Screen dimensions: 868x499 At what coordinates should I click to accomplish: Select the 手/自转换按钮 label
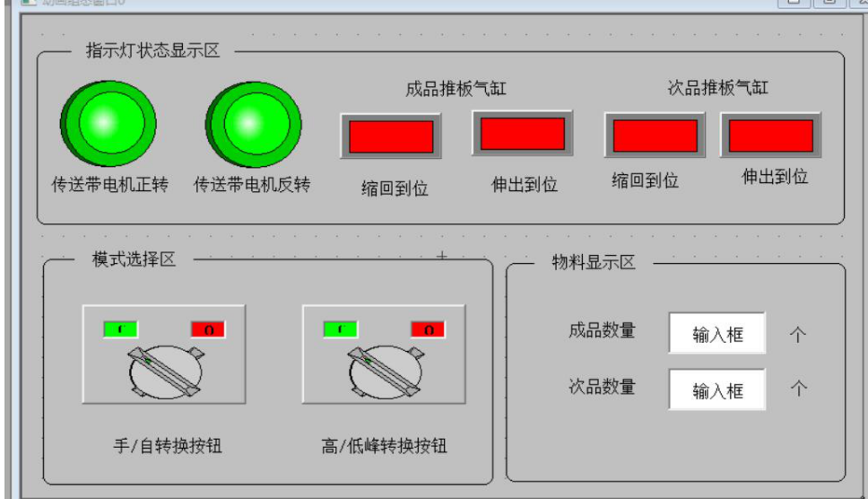coord(168,445)
